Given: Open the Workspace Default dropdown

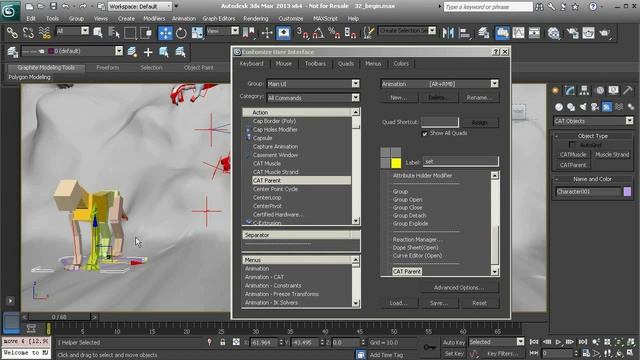Looking at the screenshot, I should pyautogui.click(x=140, y=7).
